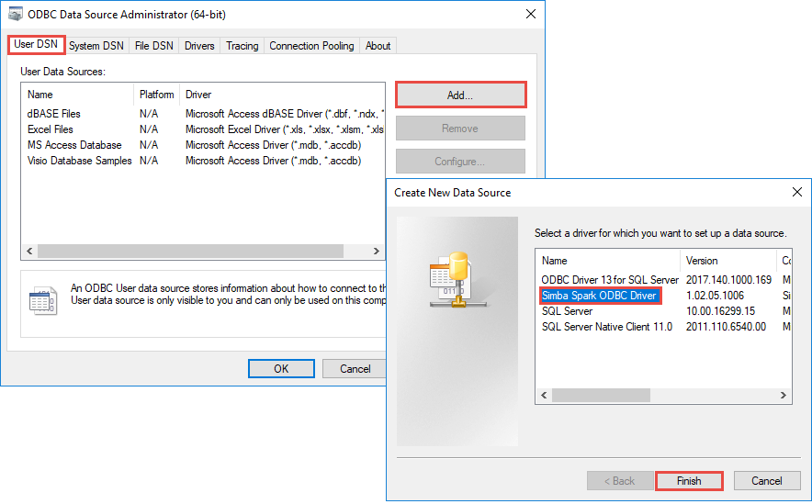Click User Data Sources horizontal scrollbar thumb
Image resolution: width=812 pixels, height=504 pixels.
pos(190,251)
